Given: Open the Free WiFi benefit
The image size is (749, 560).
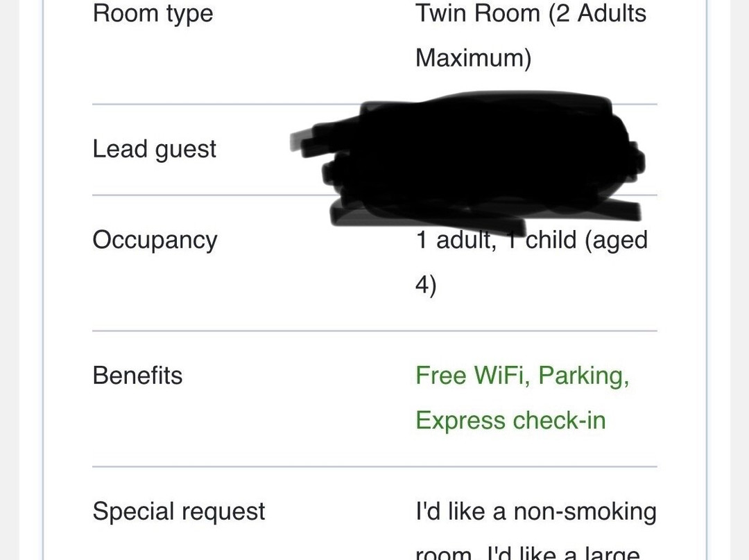Looking at the screenshot, I should [x=472, y=376].
